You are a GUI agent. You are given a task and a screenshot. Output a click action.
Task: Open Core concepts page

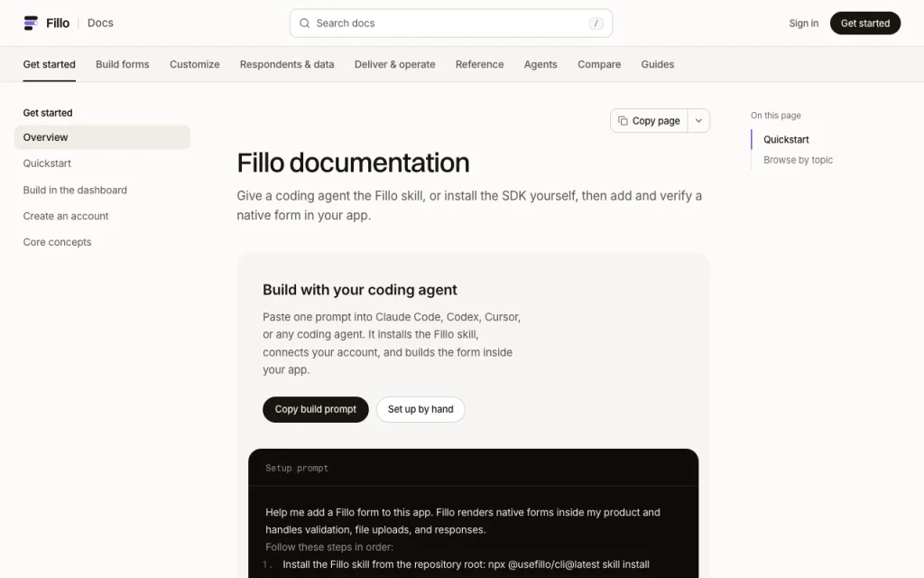pyautogui.click(x=57, y=242)
